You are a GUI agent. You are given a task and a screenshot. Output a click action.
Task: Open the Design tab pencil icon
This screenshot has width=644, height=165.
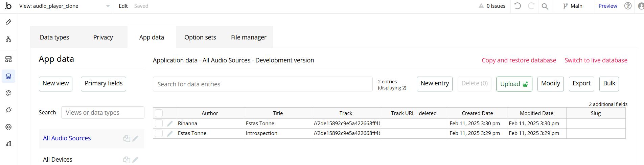coord(8,22)
